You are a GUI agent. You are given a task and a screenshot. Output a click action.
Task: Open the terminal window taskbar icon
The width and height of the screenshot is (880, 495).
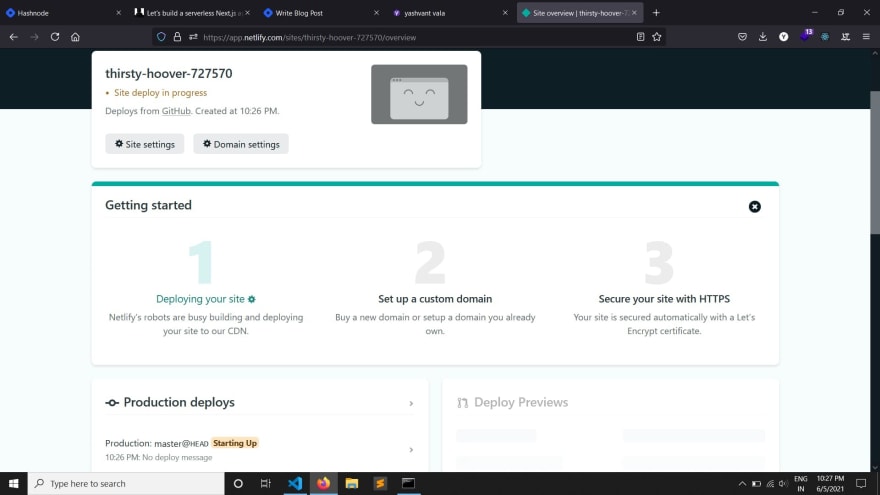(x=408, y=483)
